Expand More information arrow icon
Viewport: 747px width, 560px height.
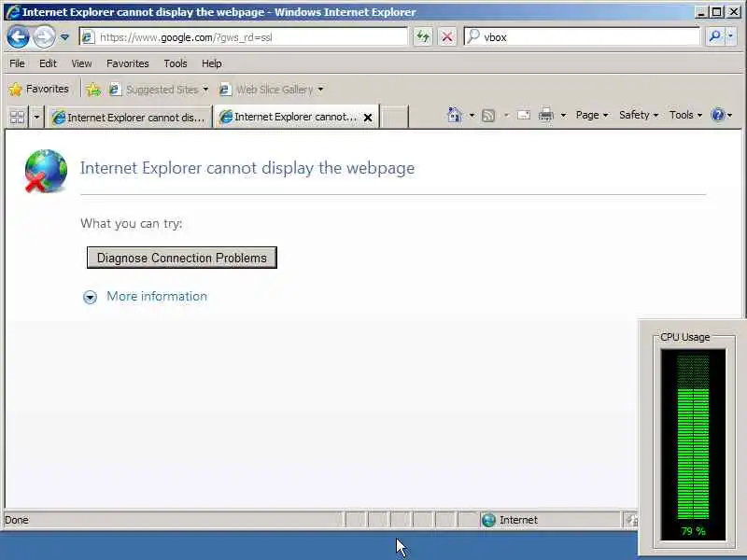pos(90,297)
